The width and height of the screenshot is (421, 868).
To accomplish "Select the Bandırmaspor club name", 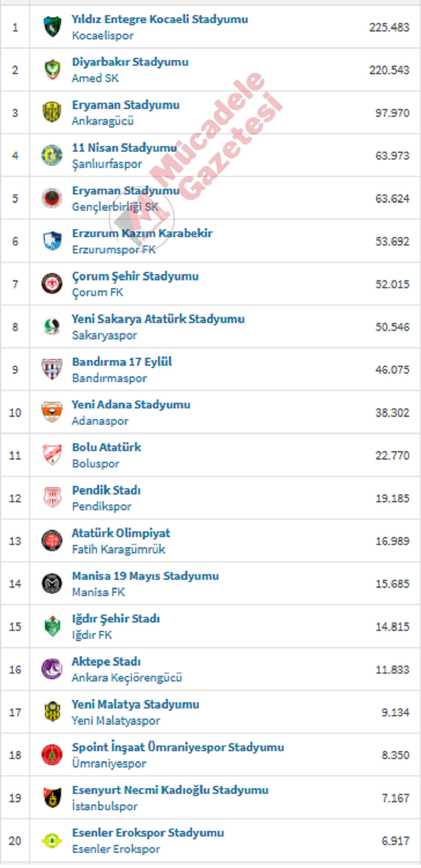I will point(109,378).
